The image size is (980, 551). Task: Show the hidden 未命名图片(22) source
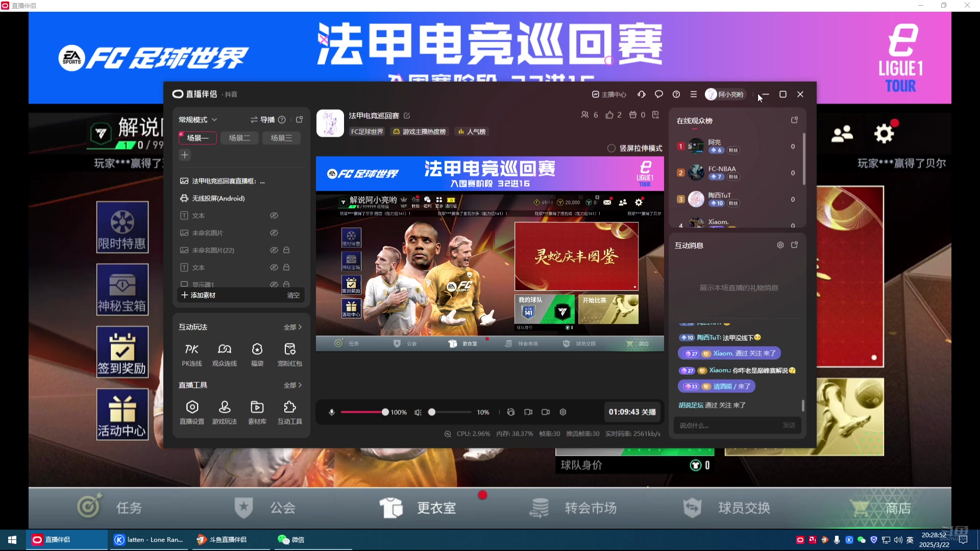[274, 251]
